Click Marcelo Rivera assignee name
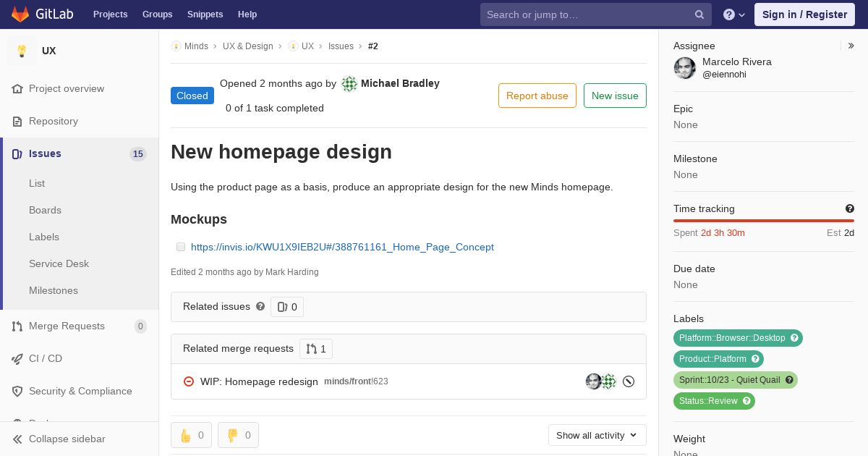This screenshot has width=868, height=456. (x=737, y=62)
